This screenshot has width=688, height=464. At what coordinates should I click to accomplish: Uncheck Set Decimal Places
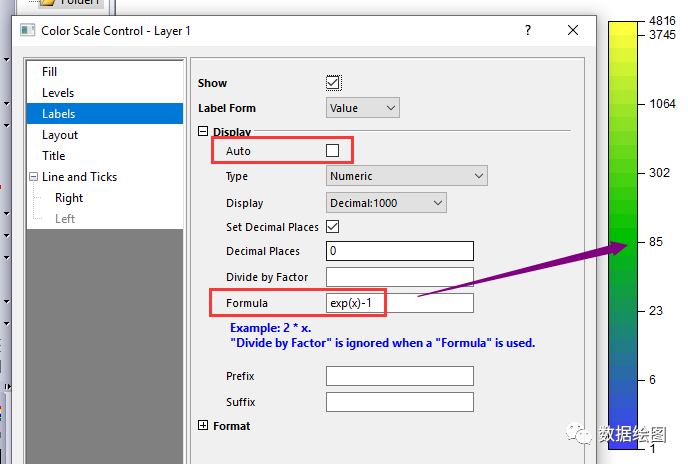[333, 227]
